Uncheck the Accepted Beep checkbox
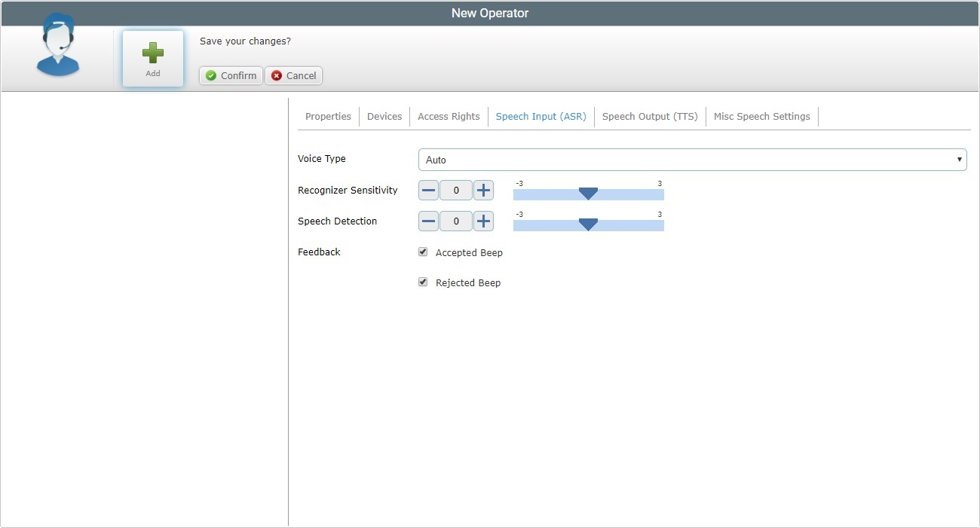The image size is (980, 528). coord(423,252)
